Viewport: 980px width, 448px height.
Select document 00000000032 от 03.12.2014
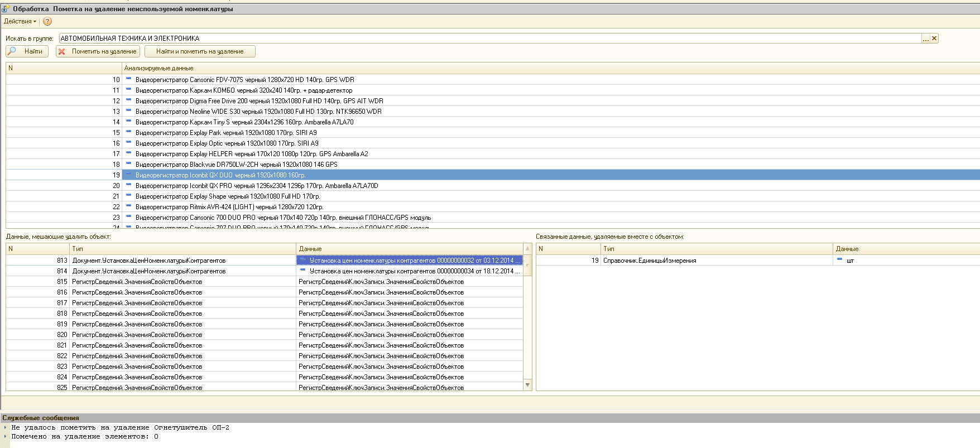tap(410, 261)
